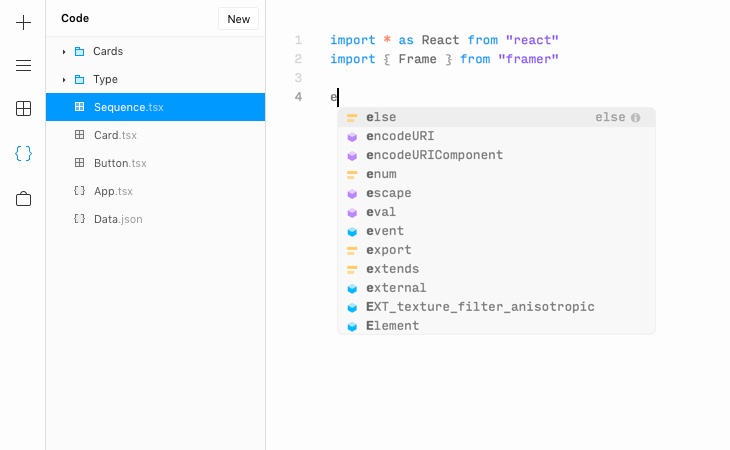
Task: Select the code braces icon in sidebar
Action: click(x=23, y=153)
